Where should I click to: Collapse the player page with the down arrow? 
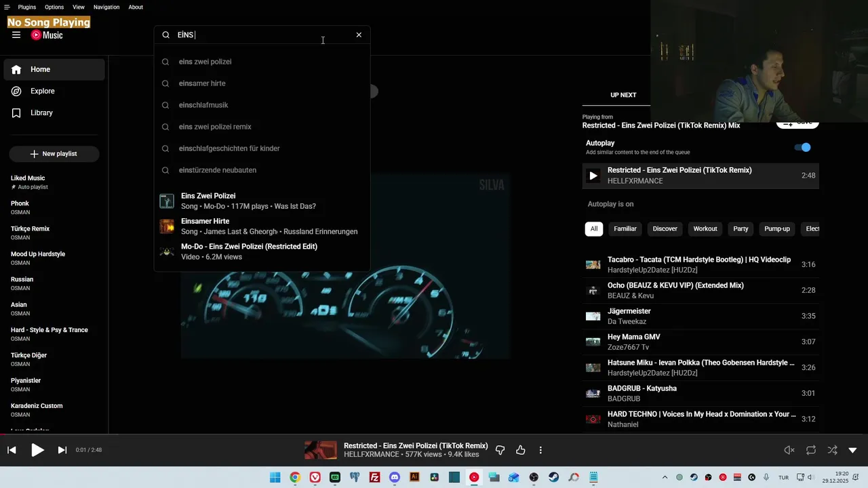click(853, 450)
